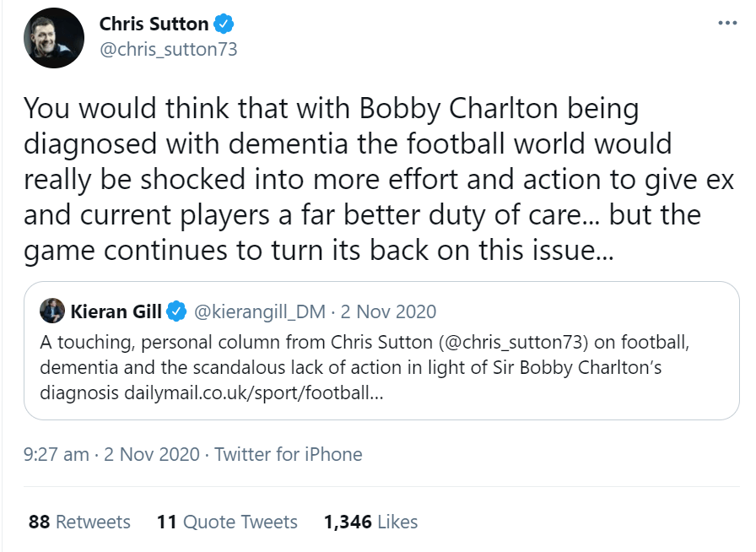This screenshot has width=756, height=552.
Task: View the 11 Quote Tweets list
Action: 227,522
